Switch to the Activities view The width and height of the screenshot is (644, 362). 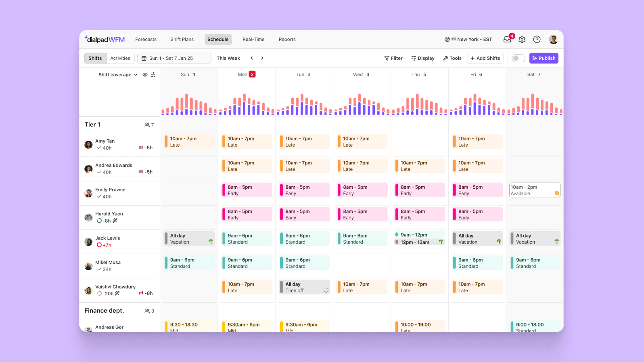click(x=120, y=58)
